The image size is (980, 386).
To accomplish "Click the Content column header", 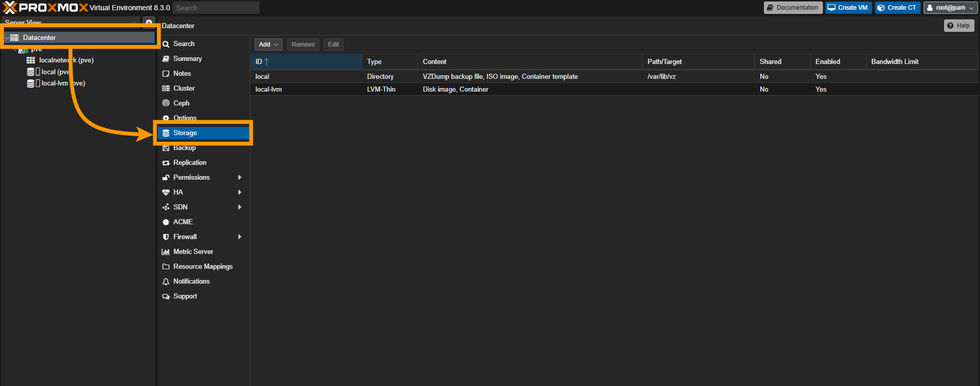I will (530, 62).
